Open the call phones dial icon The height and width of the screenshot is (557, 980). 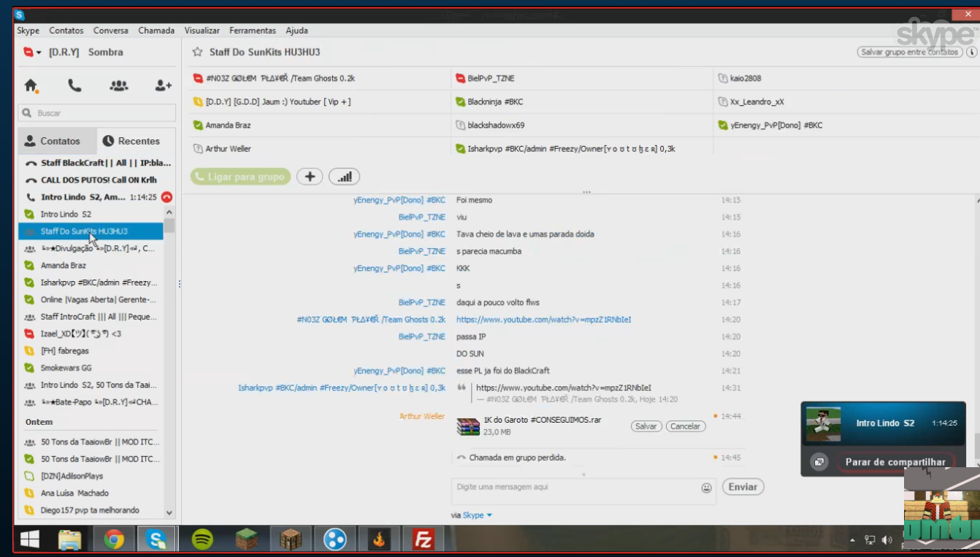74,85
